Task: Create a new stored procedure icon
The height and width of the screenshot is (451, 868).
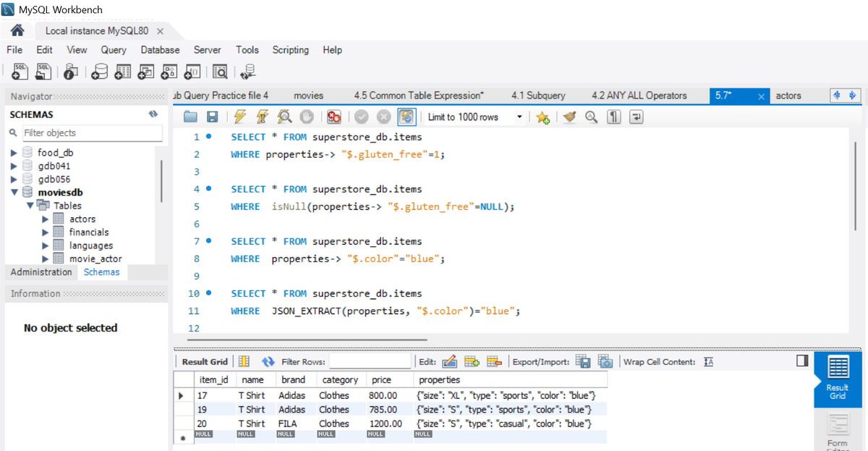Action: click(169, 71)
